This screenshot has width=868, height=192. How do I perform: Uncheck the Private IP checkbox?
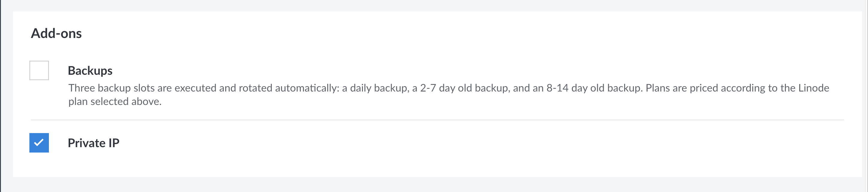tap(39, 143)
